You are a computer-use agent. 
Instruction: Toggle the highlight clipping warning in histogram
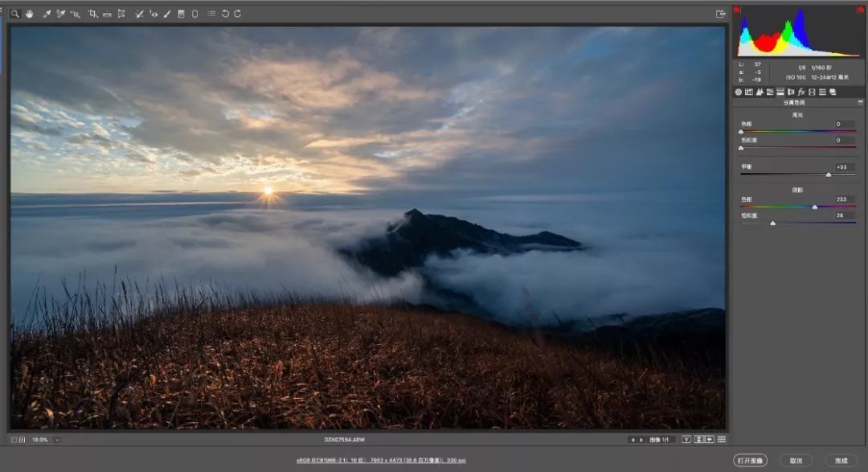pyautogui.click(x=860, y=10)
